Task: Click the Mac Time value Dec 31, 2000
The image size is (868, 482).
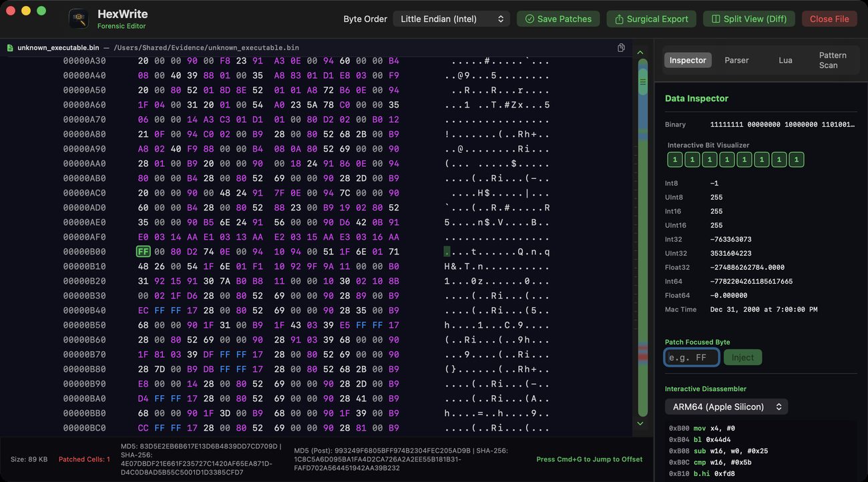Action: click(x=764, y=309)
